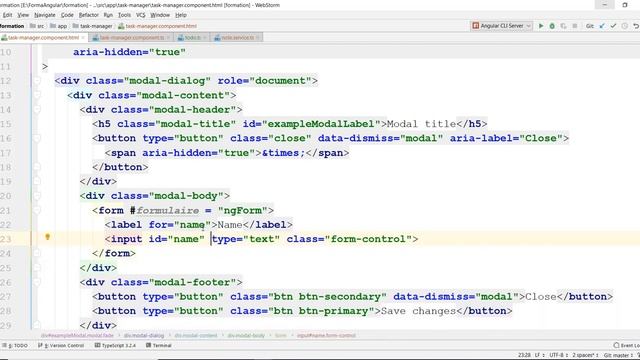Close the todo.ts tab

(204, 38)
